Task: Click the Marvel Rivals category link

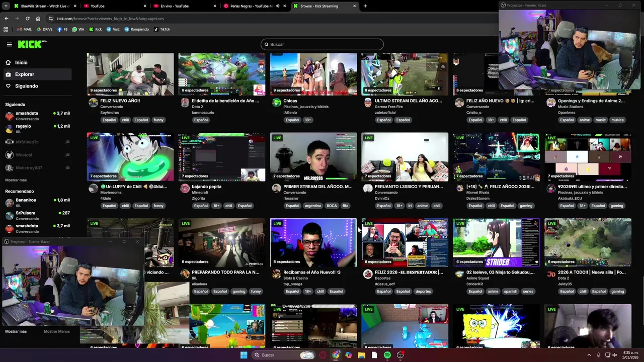Action: point(478,192)
